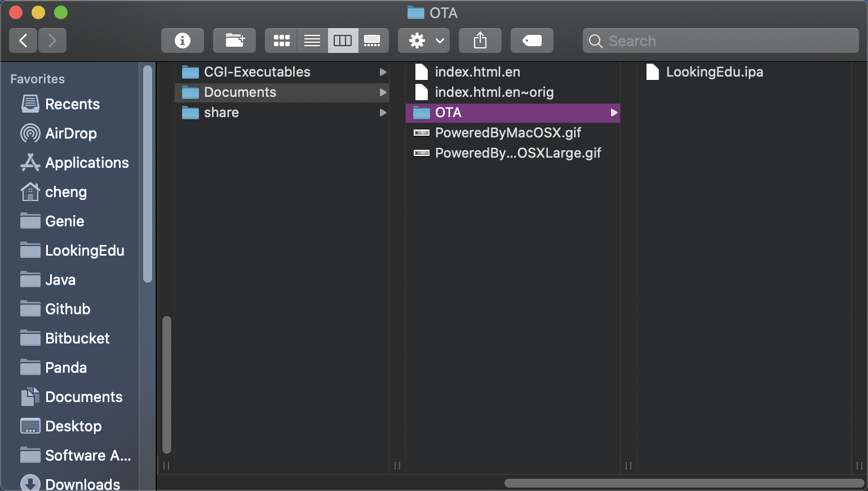The width and height of the screenshot is (868, 491).
Task: Create a new folder using toolbar icon
Action: click(234, 41)
